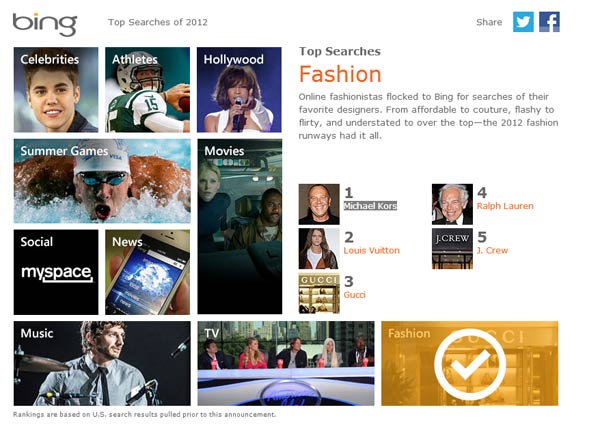Screen dimensions: 600x427
Task: Open the Movies category tile
Action: (x=240, y=227)
